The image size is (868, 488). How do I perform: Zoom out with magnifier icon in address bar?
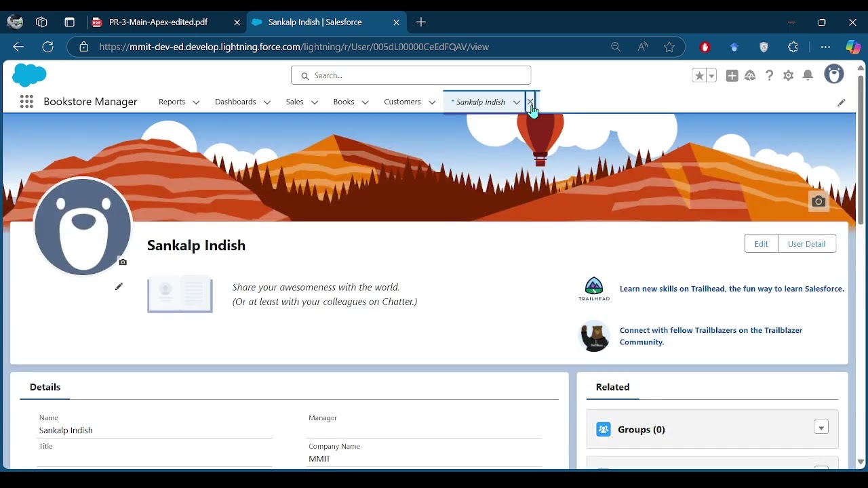(x=616, y=47)
